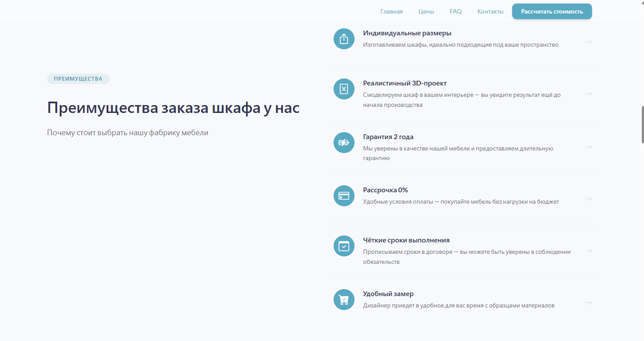The image size is (644, 341).
Task: Navigate to Контакты
Action: coord(490,12)
